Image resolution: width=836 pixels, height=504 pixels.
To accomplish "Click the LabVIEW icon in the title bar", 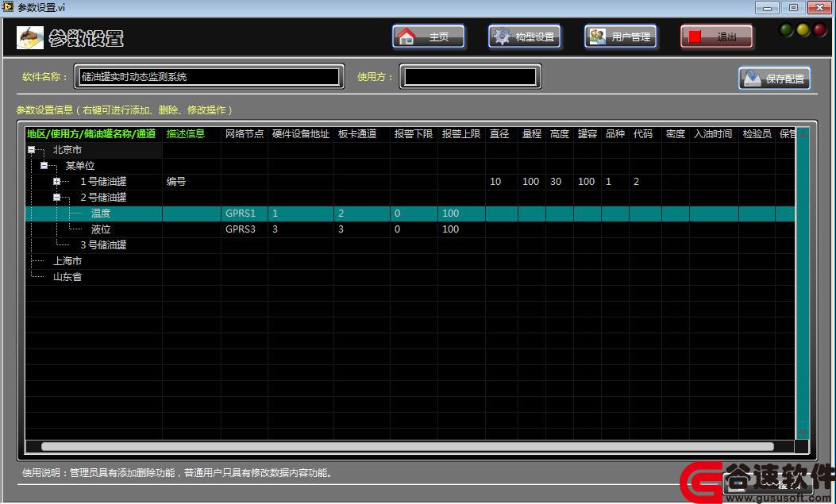I will coord(7,7).
